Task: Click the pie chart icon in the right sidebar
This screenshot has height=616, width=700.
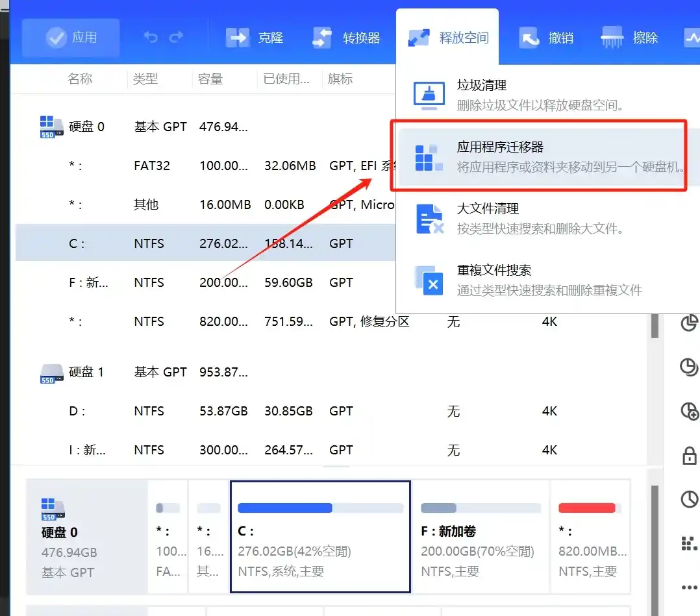Action: 690,323
